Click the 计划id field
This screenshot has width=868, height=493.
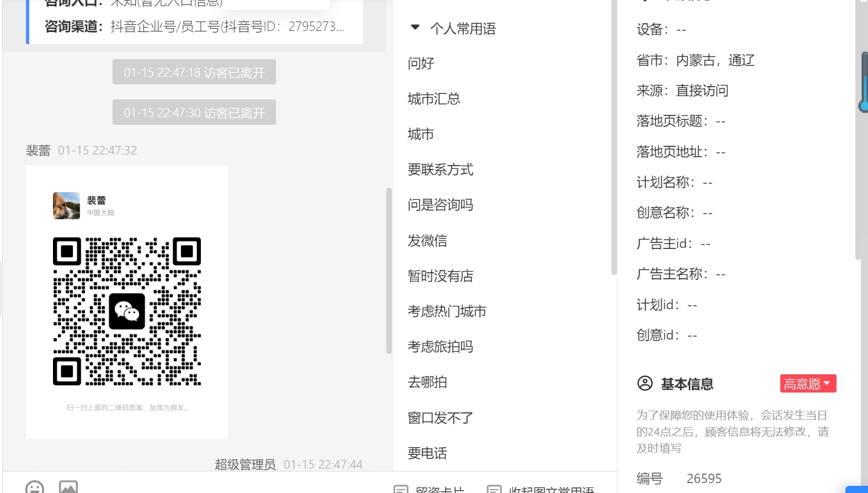point(667,305)
